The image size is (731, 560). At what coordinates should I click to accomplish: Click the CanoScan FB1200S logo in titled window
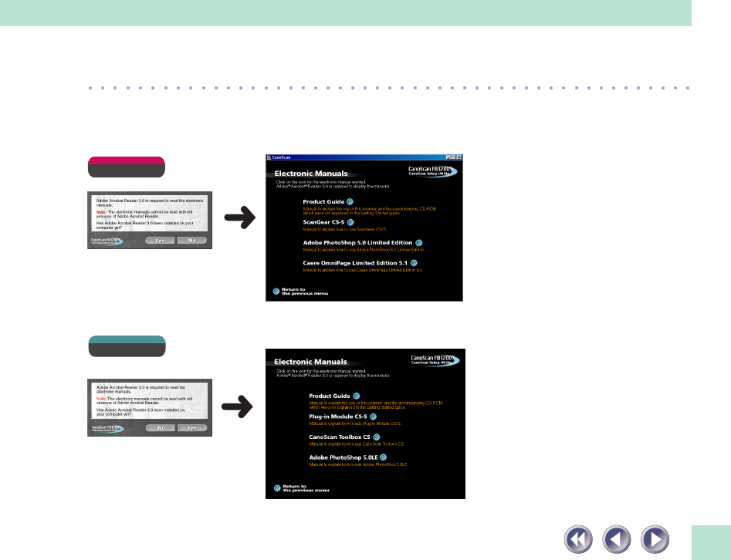coord(431,171)
